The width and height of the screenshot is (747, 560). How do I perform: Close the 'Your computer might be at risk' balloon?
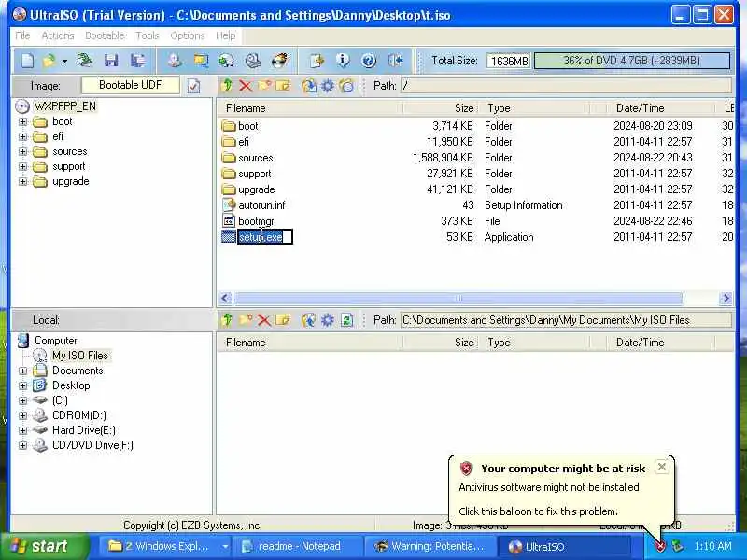click(661, 468)
